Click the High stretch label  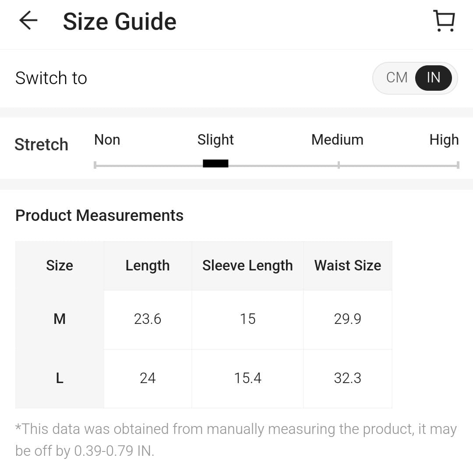444,140
